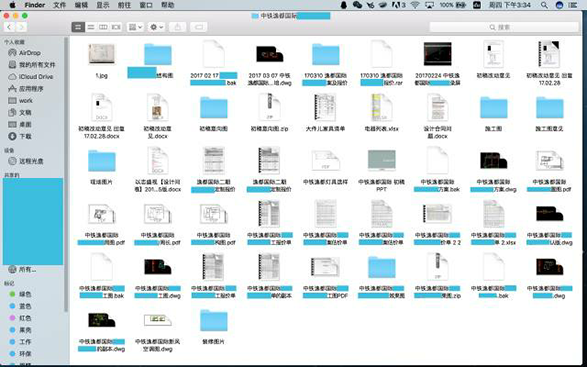The width and height of the screenshot is (587, 367).
Task: Open the 文件 menu
Action: point(60,5)
